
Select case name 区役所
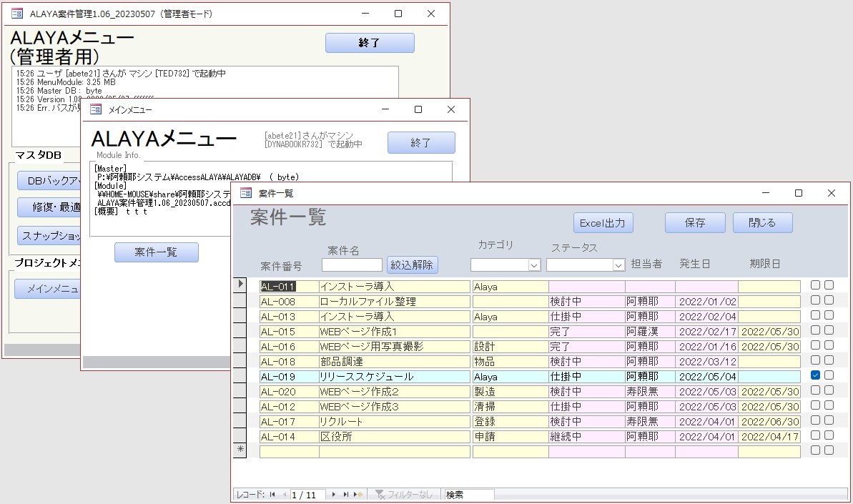(395, 437)
